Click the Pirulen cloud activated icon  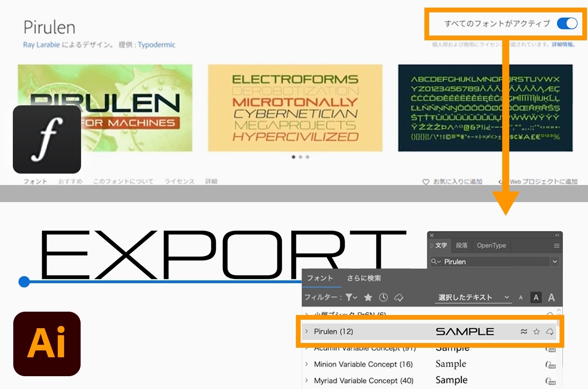550,332
